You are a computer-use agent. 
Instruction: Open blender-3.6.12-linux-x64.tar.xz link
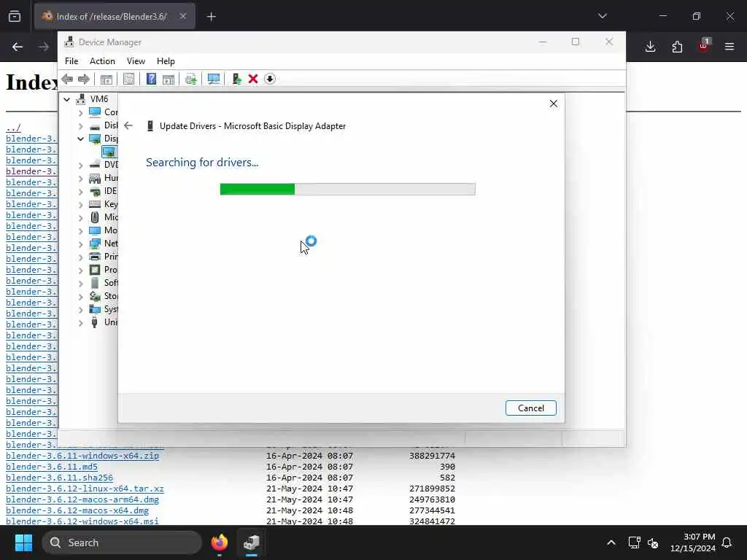pos(85,489)
